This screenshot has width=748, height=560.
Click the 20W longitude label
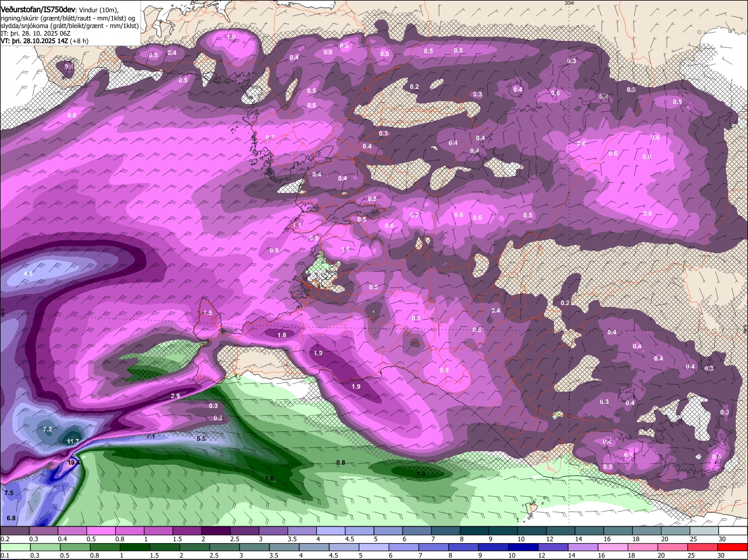point(569,3)
